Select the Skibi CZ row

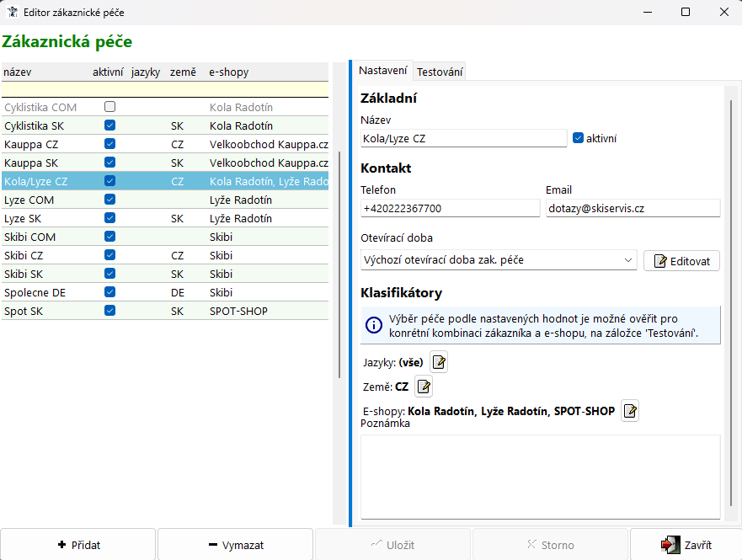point(165,255)
